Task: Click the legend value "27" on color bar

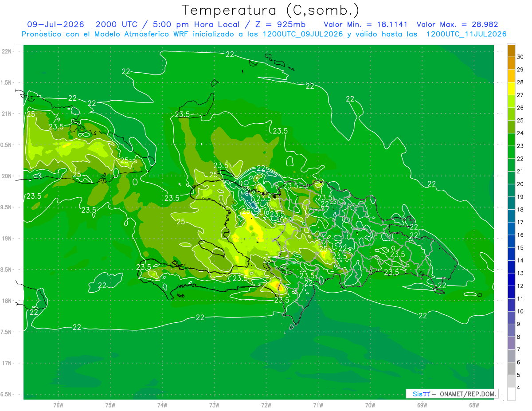Action: click(520, 95)
